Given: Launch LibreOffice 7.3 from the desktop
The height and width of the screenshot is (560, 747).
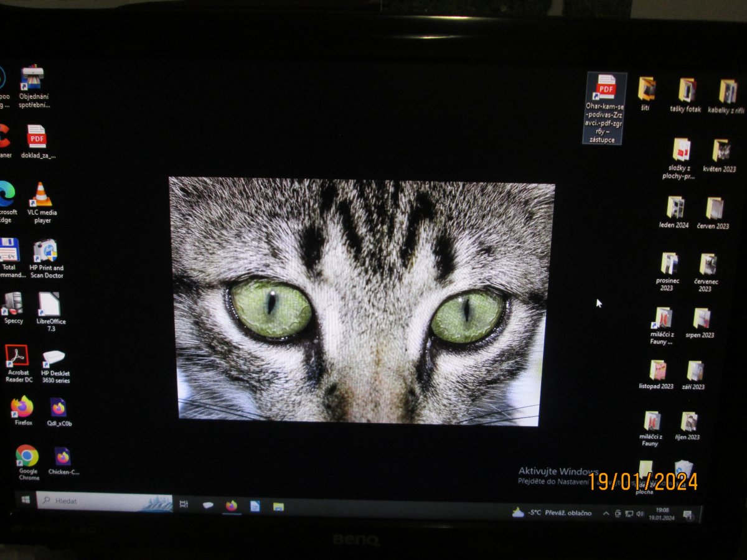Looking at the screenshot, I should click(x=49, y=305).
